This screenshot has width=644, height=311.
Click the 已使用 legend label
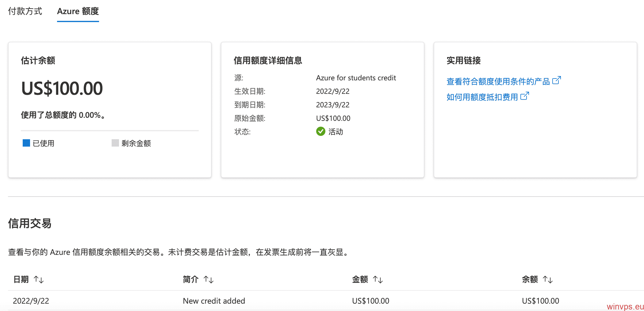pyautogui.click(x=44, y=143)
